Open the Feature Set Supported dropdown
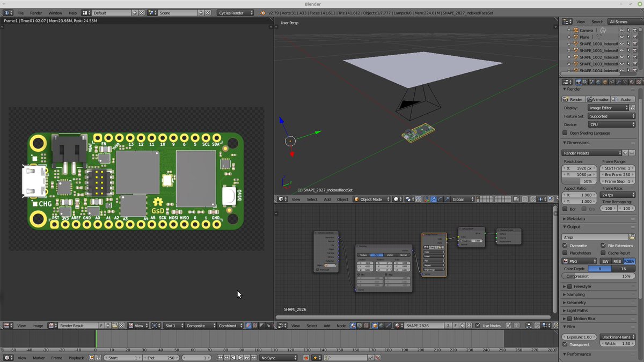 coord(612,116)
